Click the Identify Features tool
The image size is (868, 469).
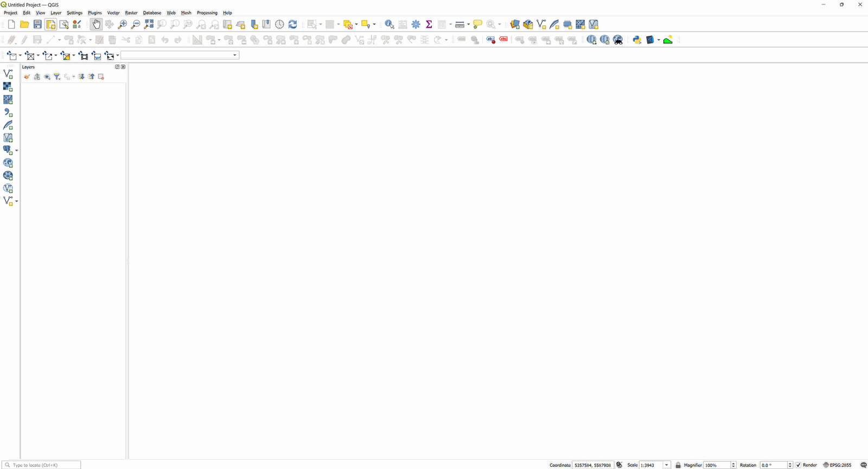[389, 24]
